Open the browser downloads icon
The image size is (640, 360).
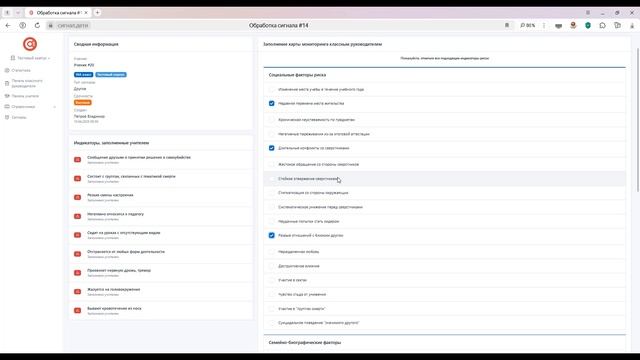pyautogui.click(x=632, y=25)
